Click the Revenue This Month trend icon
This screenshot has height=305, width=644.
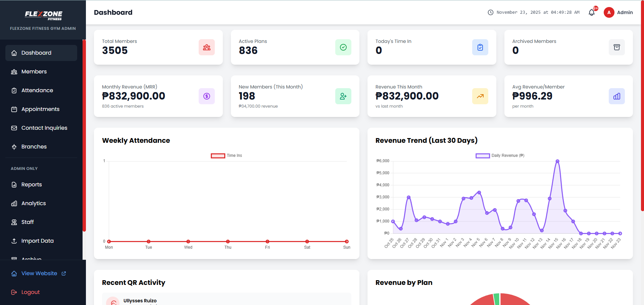click(480, 96)
